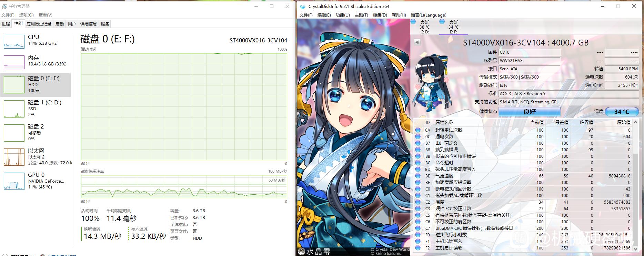The image size is (644, 256).
Task: Click the previous disk arrow button
Action: coord(417,42)
